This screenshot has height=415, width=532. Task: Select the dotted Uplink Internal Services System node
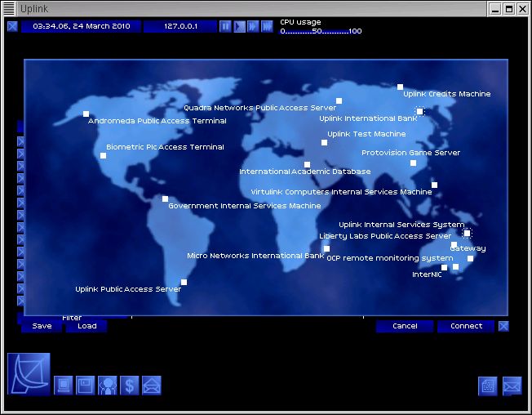[468, 234]
